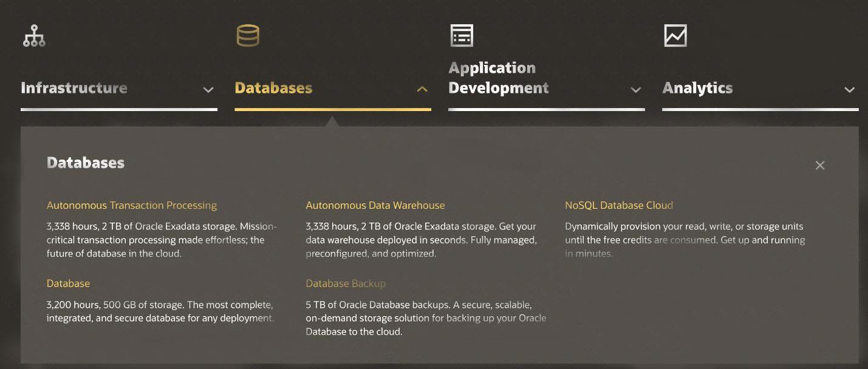The width and height of the screenshot is (868, 369).
Task: Select the Databases tab label
Action: pyautogui.click(x=273, y=88)
